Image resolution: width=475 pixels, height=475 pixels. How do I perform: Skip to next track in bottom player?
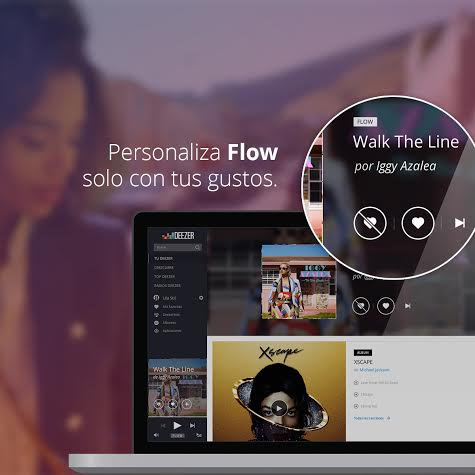192,425
